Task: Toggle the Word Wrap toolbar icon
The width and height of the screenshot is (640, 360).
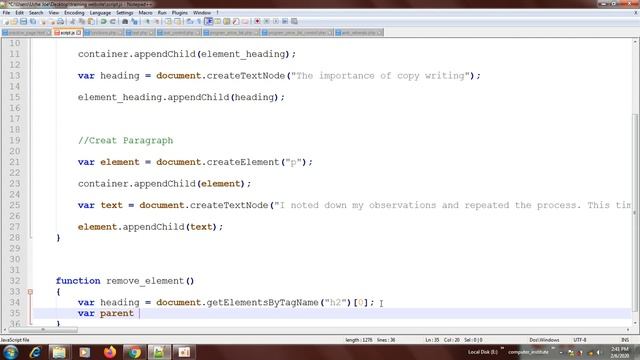Action: pos(189,21)
